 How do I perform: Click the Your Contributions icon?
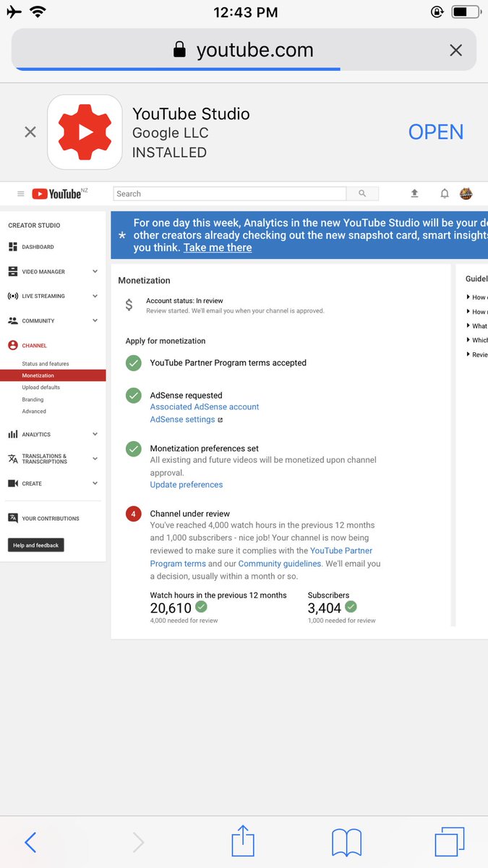(13, 519)
